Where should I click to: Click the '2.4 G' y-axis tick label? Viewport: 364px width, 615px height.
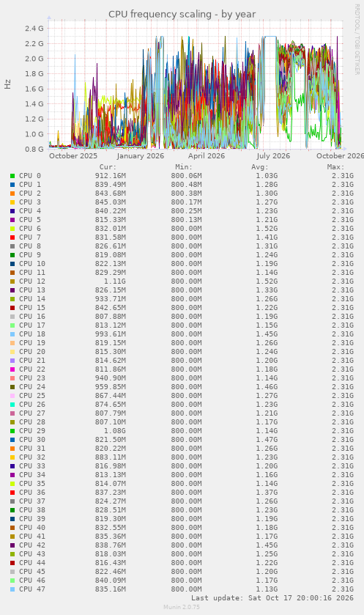tap(34, 29)
